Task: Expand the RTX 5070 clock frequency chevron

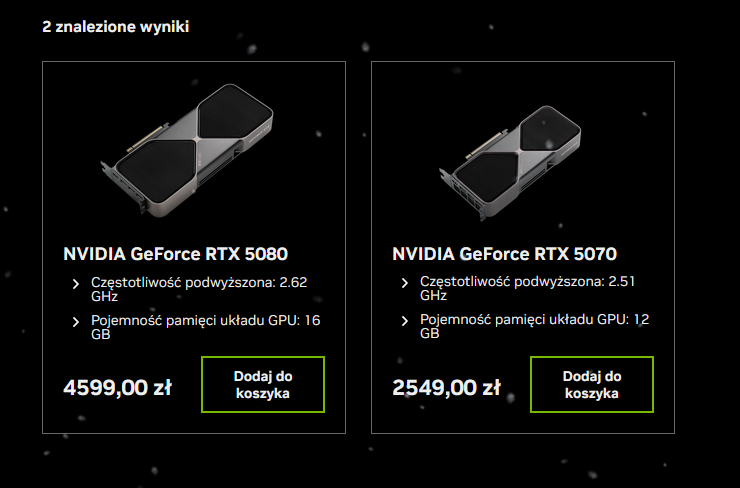Action: pyautogui.click(x=405, y=284)
